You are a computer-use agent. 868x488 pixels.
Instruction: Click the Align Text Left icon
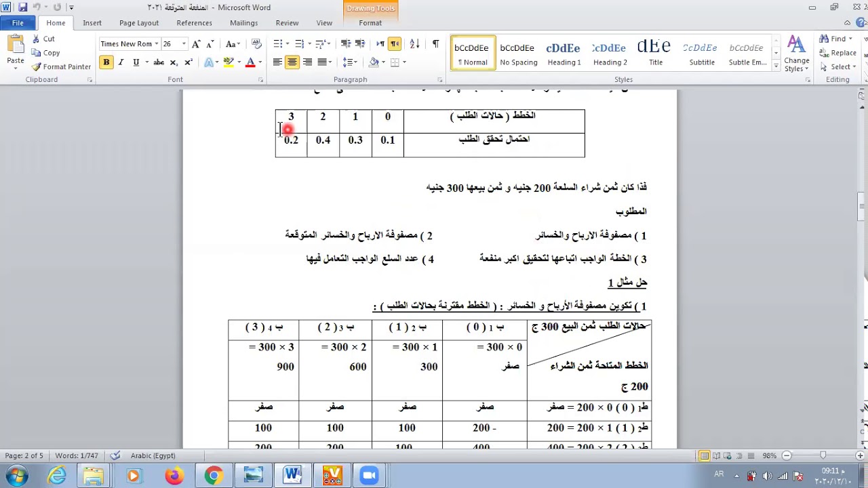277,62
